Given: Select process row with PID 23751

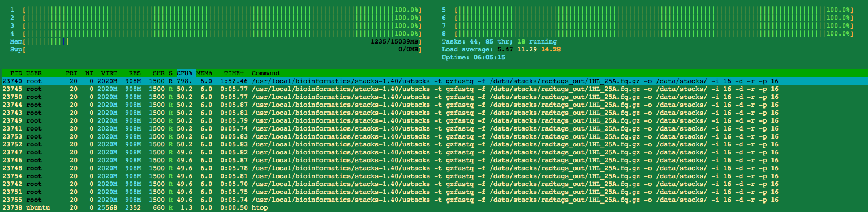Looking at the screenshot, I should tap(434, 192).
